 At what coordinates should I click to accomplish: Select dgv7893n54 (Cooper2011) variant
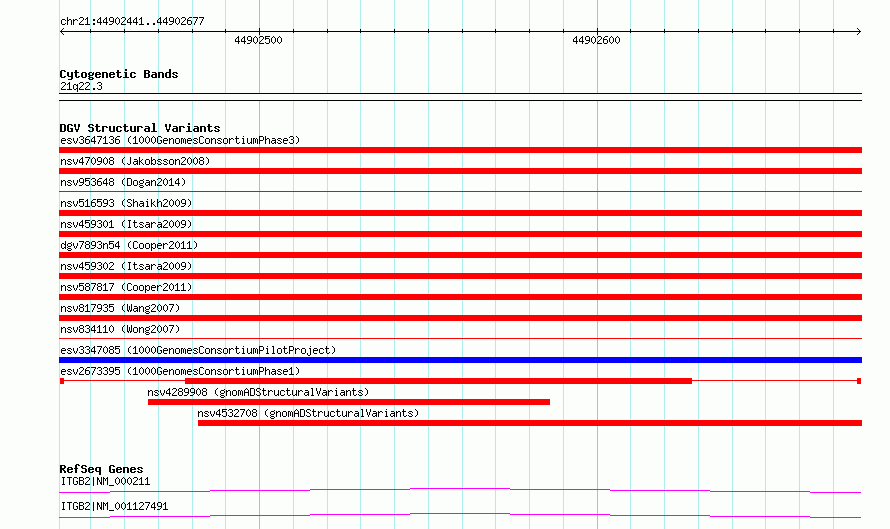point(129,245)
